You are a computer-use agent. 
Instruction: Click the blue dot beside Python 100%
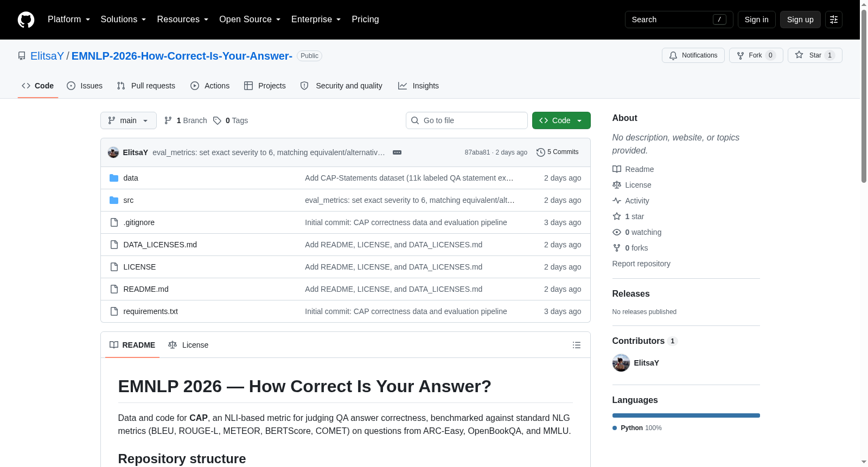click(x=615, y=428)
